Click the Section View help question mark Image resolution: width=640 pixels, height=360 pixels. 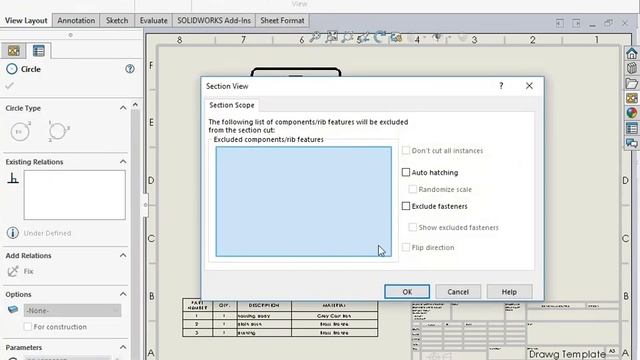click(x=501, y=86)
